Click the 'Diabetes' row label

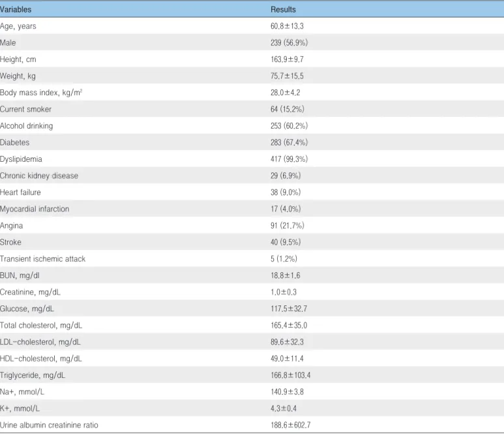point(14,142)
